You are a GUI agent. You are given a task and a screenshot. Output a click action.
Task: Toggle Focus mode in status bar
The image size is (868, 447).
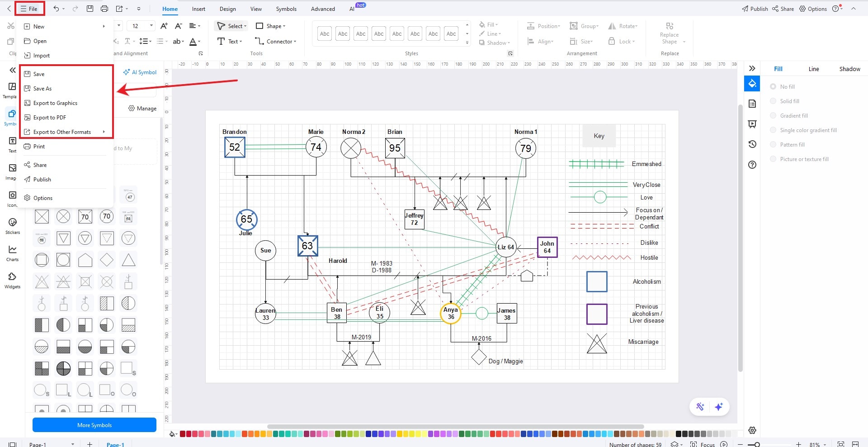point(703,444)
